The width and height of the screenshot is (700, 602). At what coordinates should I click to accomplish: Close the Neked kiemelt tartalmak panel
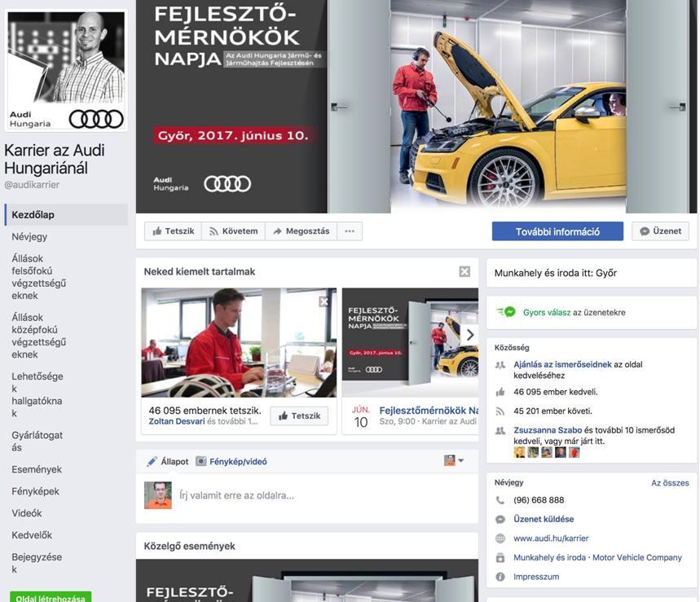(x=464, y=272)
